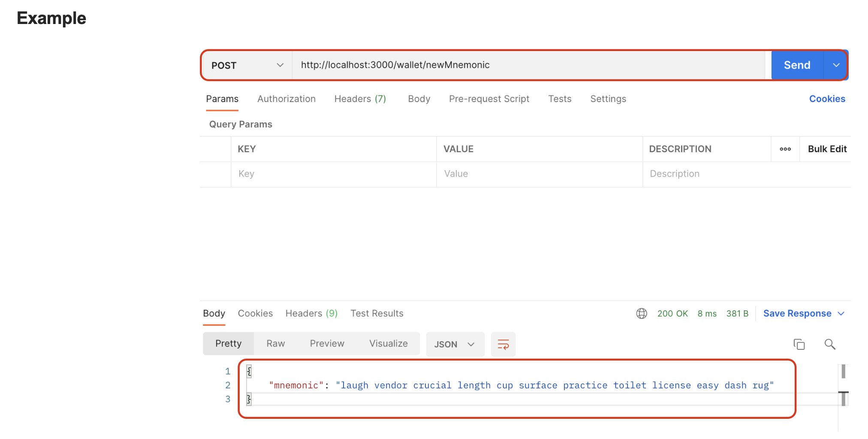Image resolution: width=868 pixels, height=439 pixels.
Task: Select the Raw response view
Action: (275, 343)
